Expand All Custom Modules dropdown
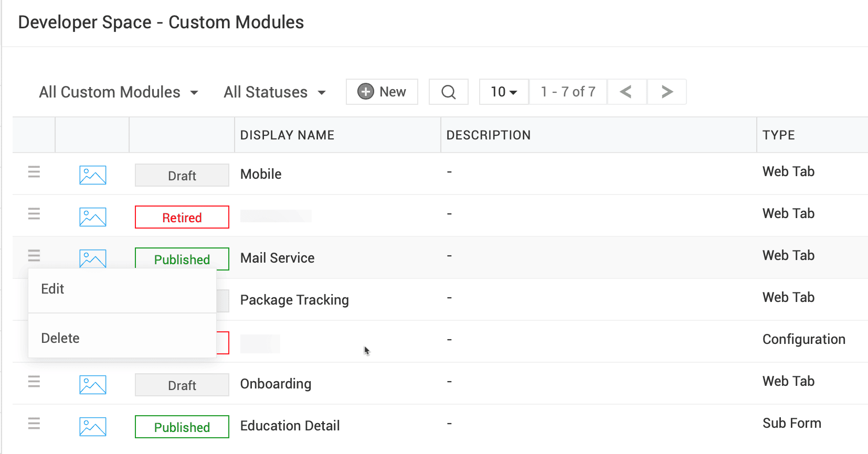Image resolution: width=868 pixels, height=454 pixels. coord(119,92)
